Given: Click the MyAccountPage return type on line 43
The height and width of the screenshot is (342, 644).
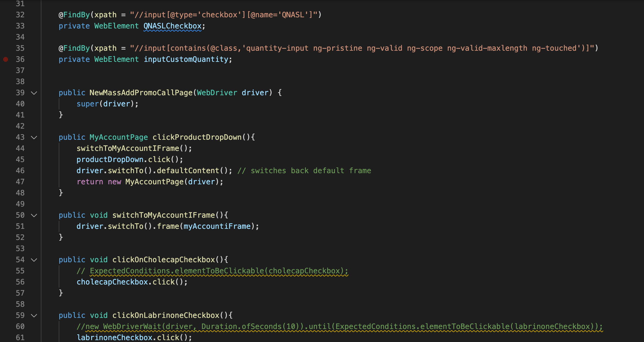Looking at the screenshot, I should tap(119, 137).
